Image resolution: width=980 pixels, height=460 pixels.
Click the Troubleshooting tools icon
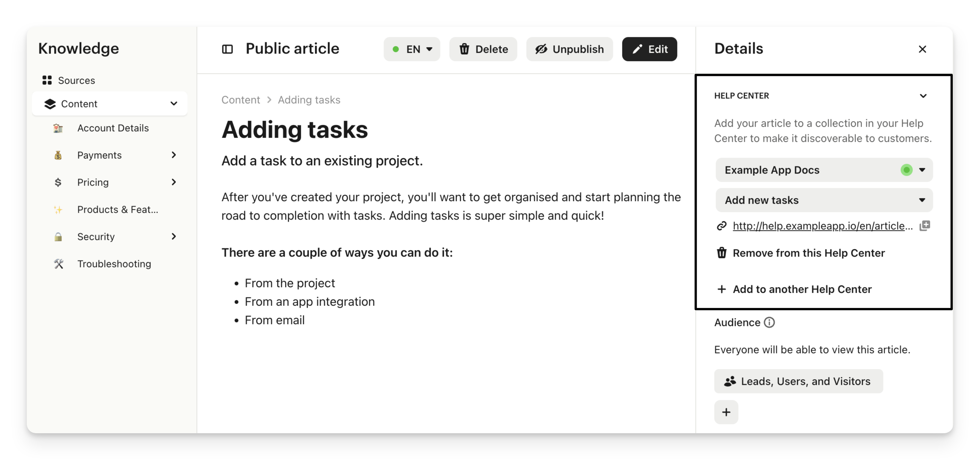[58, 264]
